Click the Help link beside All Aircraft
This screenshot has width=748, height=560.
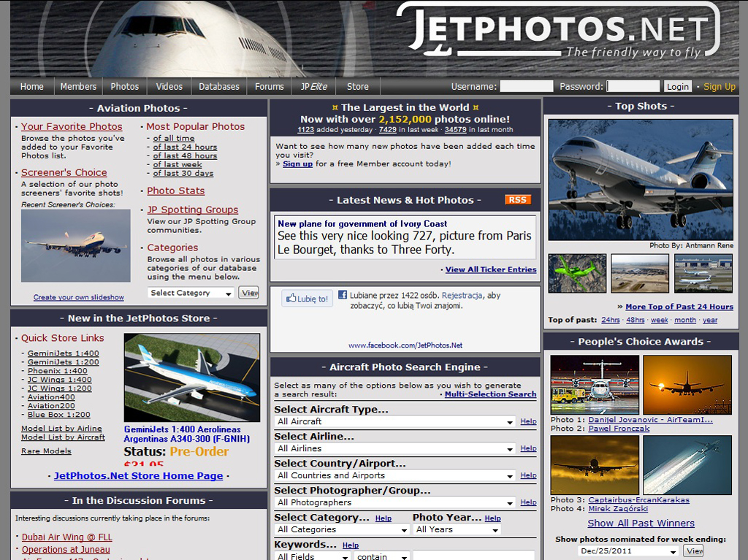pyautogui.click(x=528, y=421)
